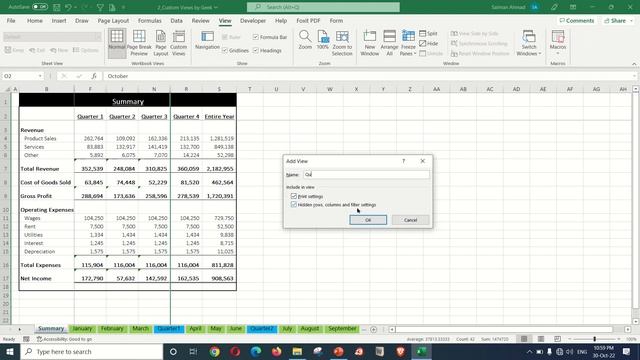Screen dimensions: 640x360
Task: Open the Developer ribbon tab
Action: [253, 20]
